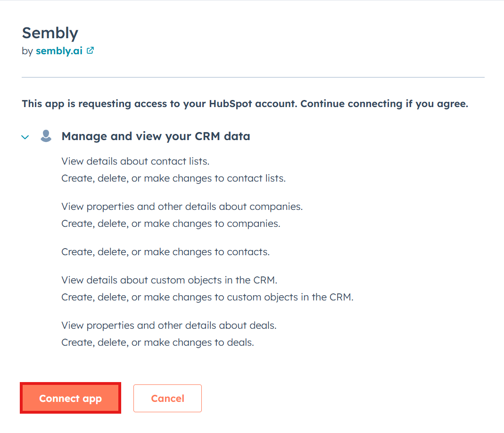Click the word "by" before sembly.ai
Viewport: 504px width, 433px height.
[27, 51]
